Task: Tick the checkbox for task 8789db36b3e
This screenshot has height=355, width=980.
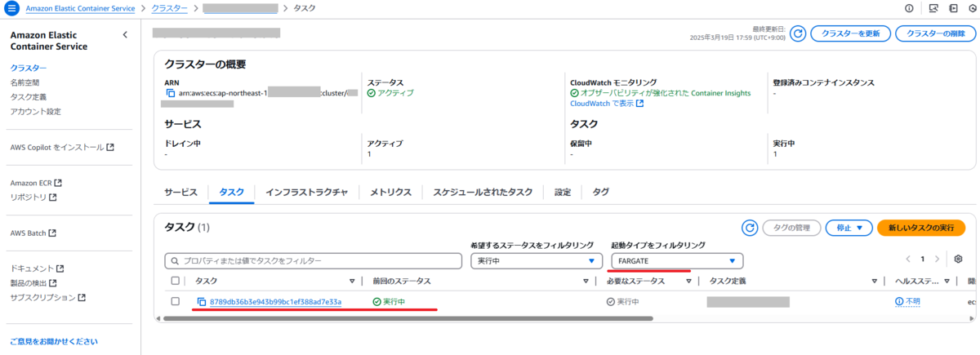Action: point(175,302)
